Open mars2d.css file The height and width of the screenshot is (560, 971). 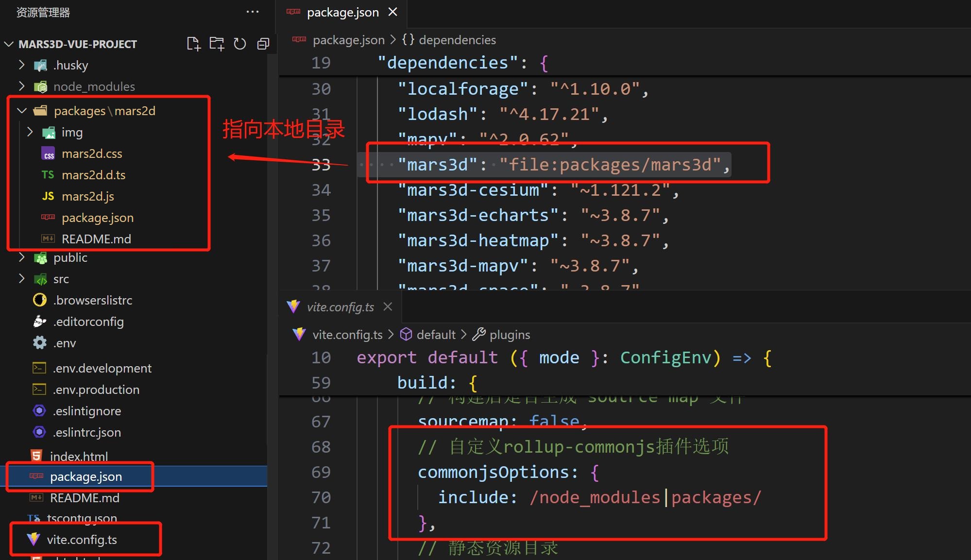92,153
